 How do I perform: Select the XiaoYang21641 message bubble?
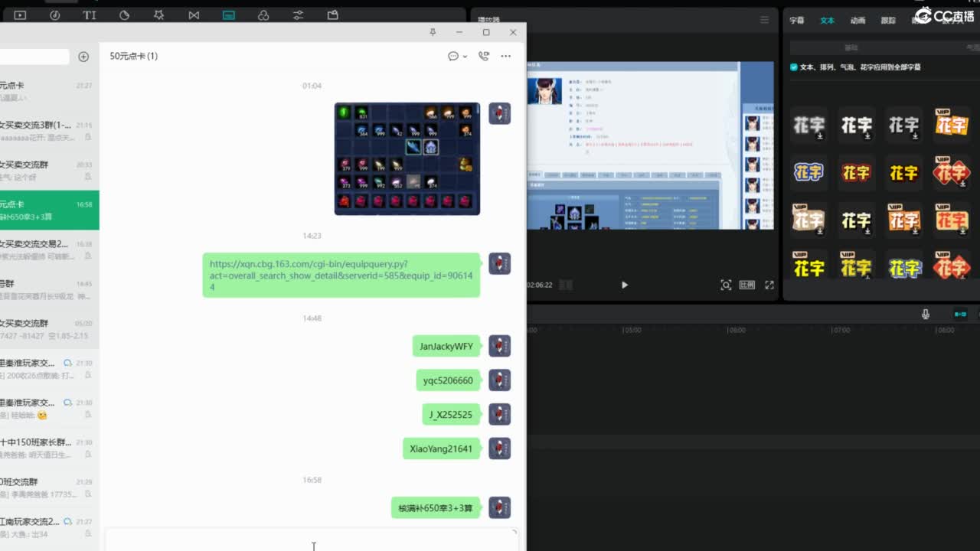point(441,448)
